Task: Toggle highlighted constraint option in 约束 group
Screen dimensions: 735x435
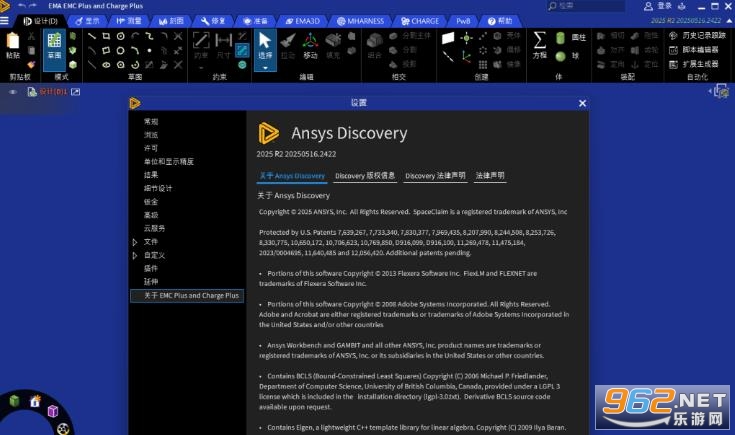Action: point(242,50)
